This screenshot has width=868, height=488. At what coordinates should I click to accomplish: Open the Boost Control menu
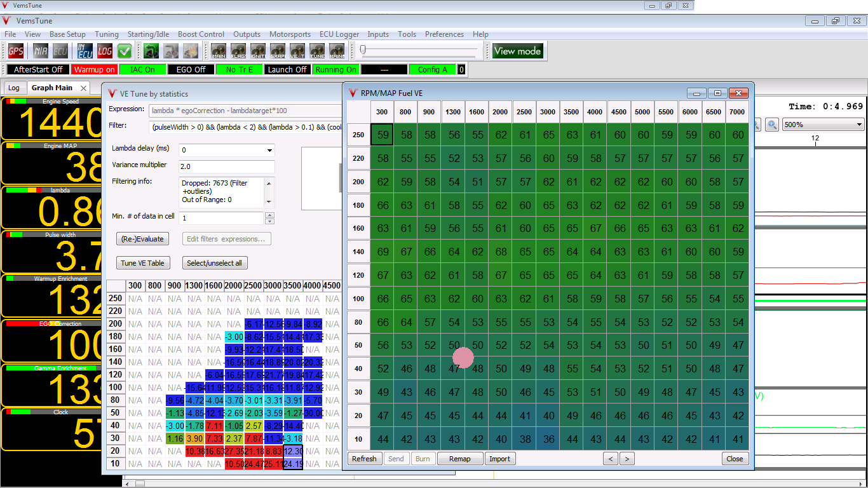[201, 34]
